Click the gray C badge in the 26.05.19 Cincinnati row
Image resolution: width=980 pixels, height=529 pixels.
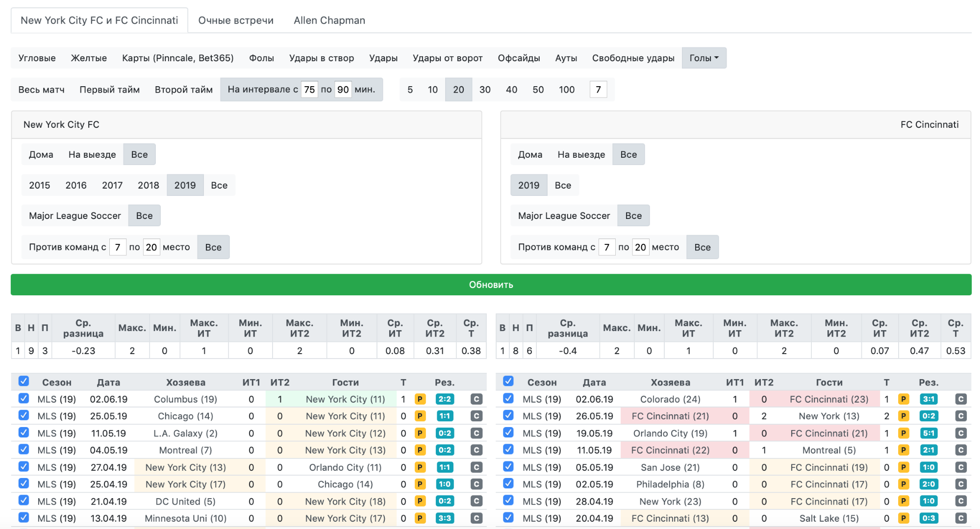tap(960, 416)
